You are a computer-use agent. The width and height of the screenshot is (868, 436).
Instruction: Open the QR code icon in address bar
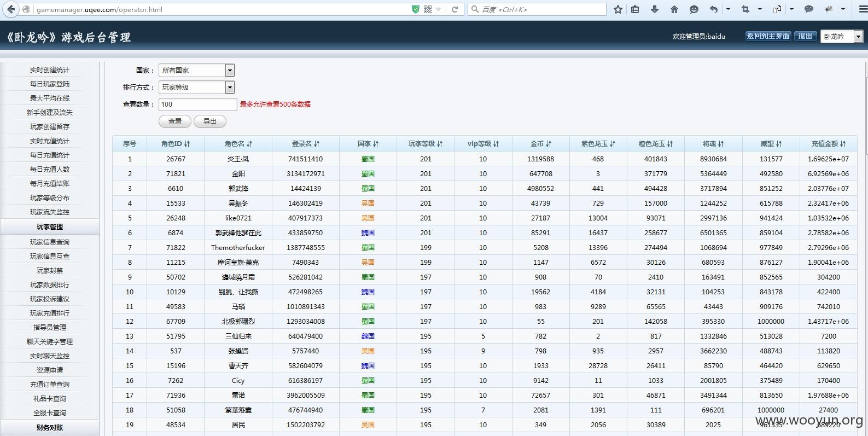428,9
